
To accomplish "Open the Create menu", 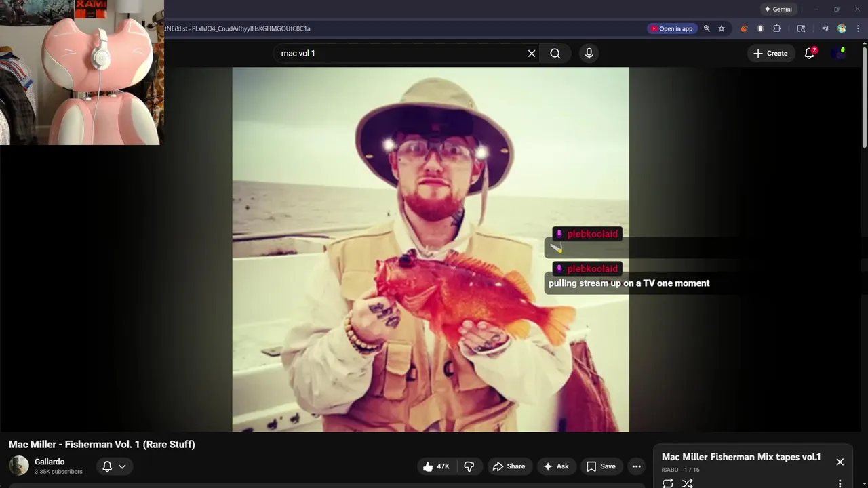I will coord(771,54).
